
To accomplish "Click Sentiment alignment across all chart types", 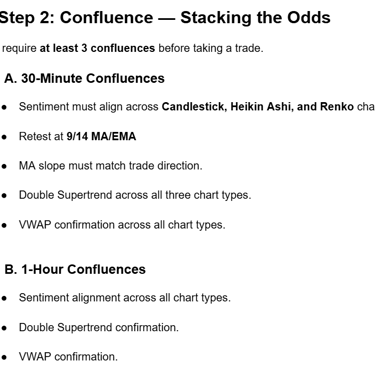I will coord(125,297).
